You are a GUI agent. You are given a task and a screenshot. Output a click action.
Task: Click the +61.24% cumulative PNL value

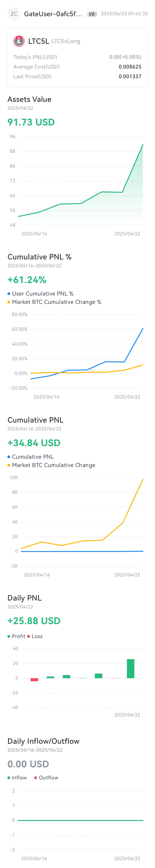[x=27, y=280]
